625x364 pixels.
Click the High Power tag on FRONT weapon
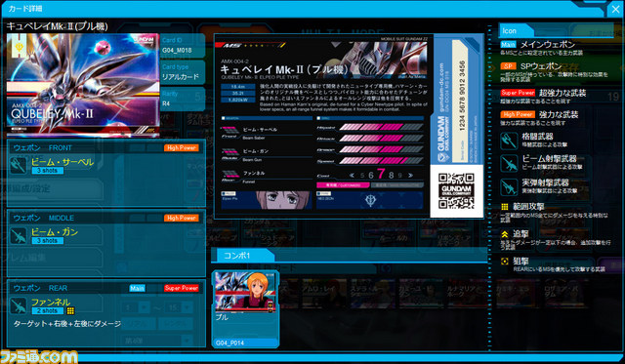[182, 147]
